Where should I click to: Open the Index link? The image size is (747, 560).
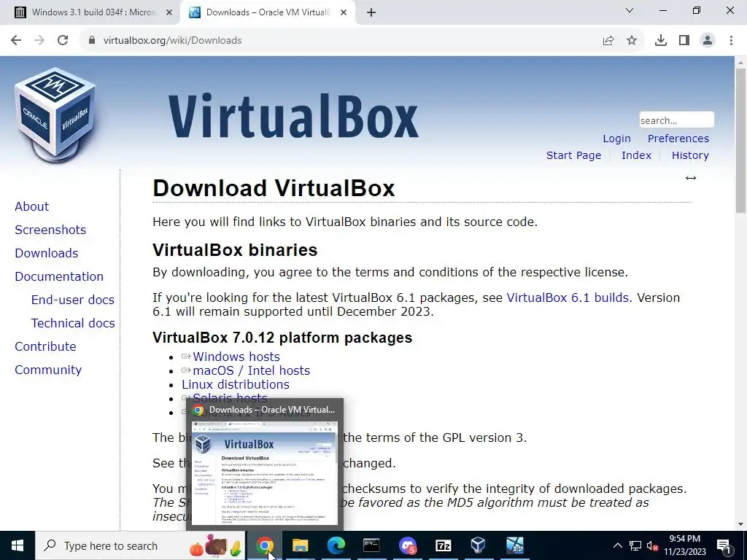[636, 155]
